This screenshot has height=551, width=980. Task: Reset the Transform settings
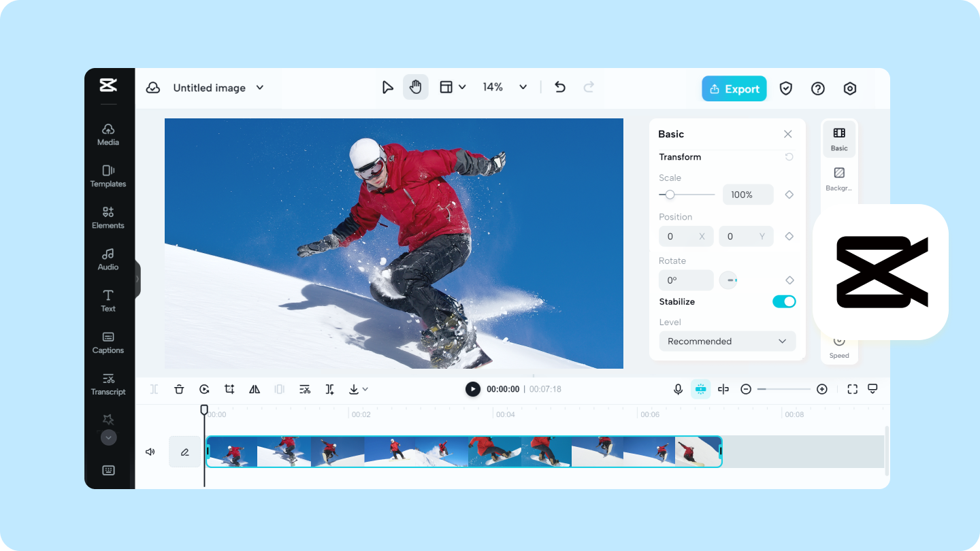pyautogui.click(x=789, y=157)
